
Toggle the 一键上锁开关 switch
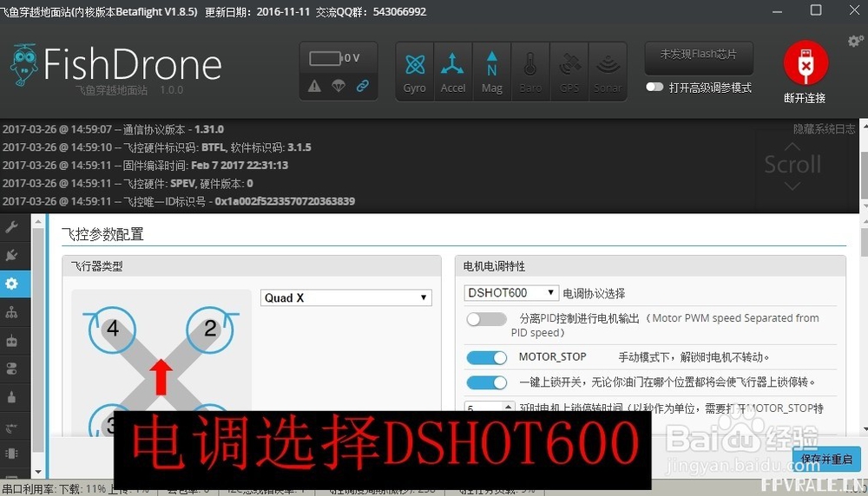pyautogui.click(x=486, y=382)
